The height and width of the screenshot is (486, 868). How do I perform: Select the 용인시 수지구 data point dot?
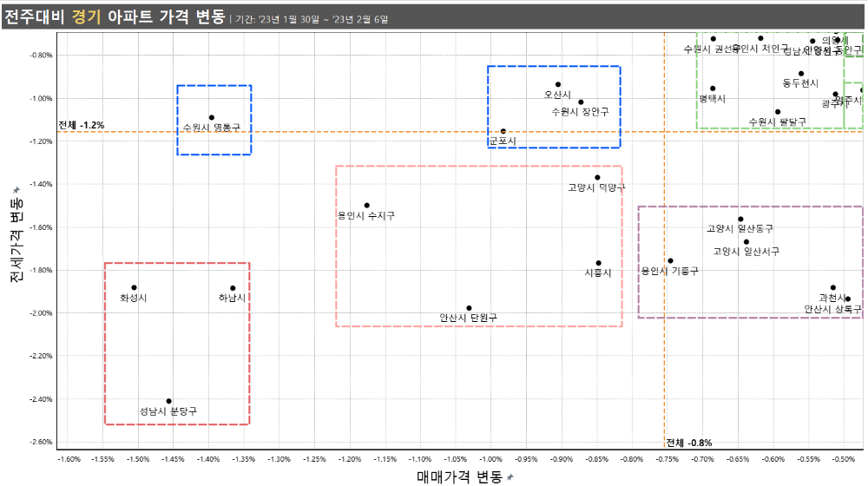[367, 206]
